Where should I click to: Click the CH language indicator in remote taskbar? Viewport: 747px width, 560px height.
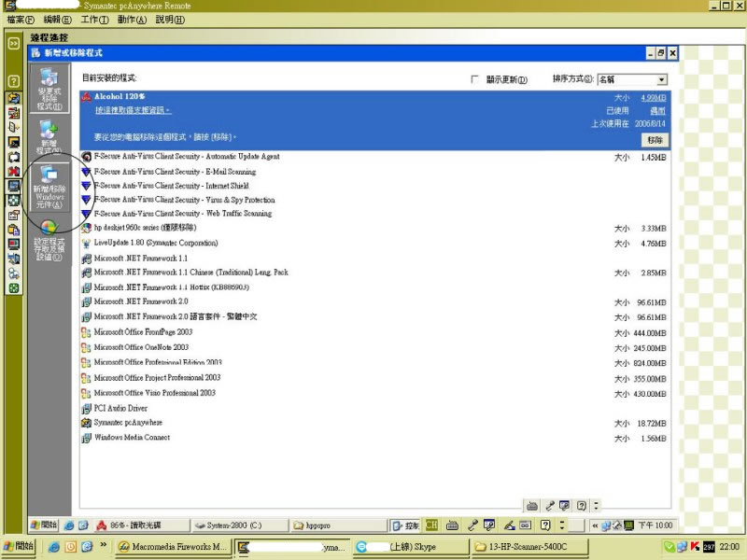pos(431,525)
